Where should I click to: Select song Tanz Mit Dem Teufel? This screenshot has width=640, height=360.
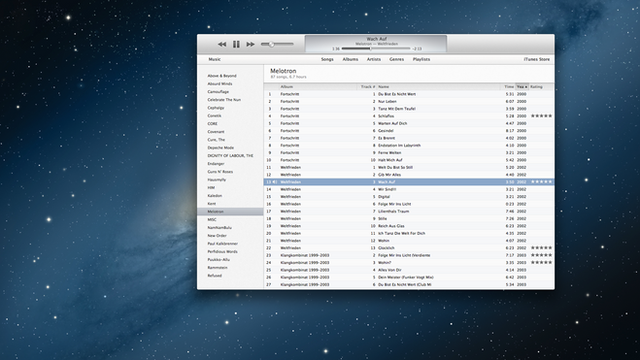click(x=397, y=109)
